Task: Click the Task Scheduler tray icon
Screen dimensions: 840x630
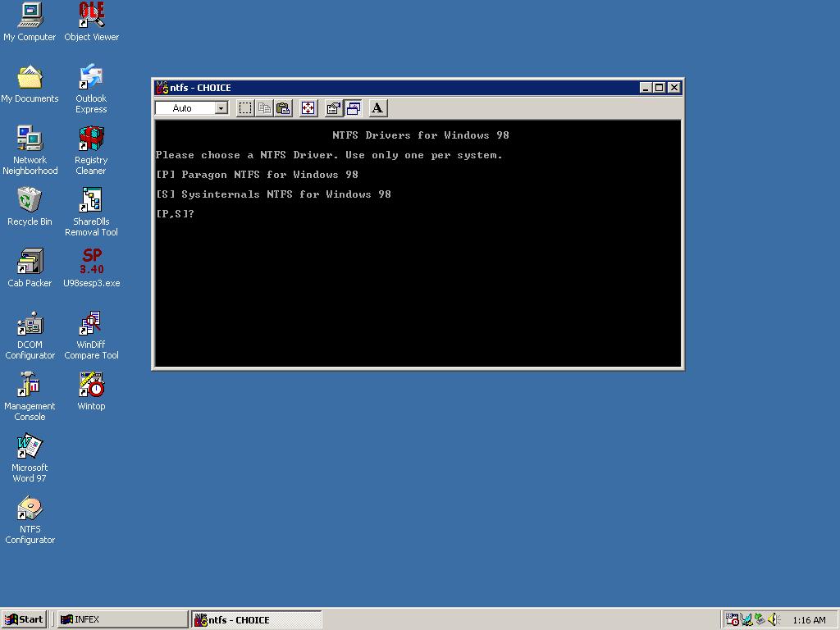Action: (x=732, y=620)
